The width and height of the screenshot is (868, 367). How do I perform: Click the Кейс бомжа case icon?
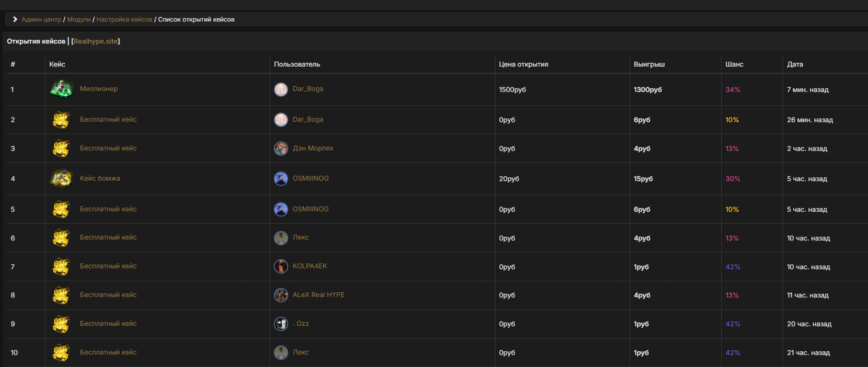[61, 178]
